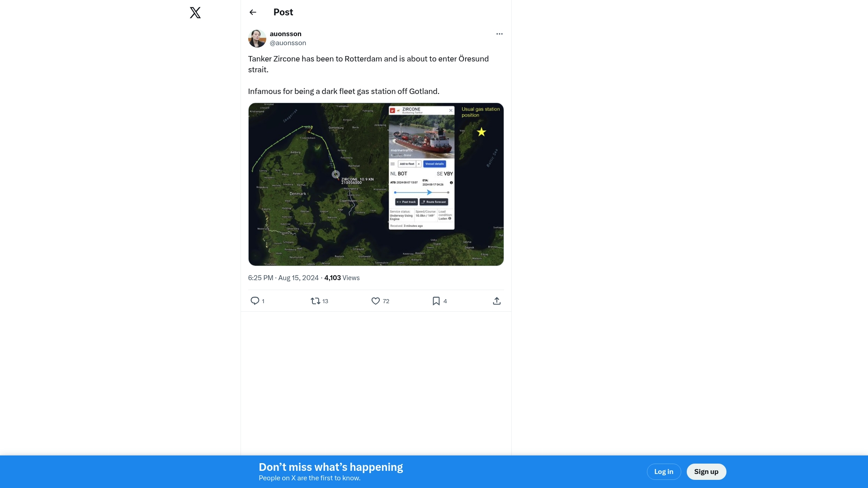Open the @auonsson handle link

(x=288, y=43)
